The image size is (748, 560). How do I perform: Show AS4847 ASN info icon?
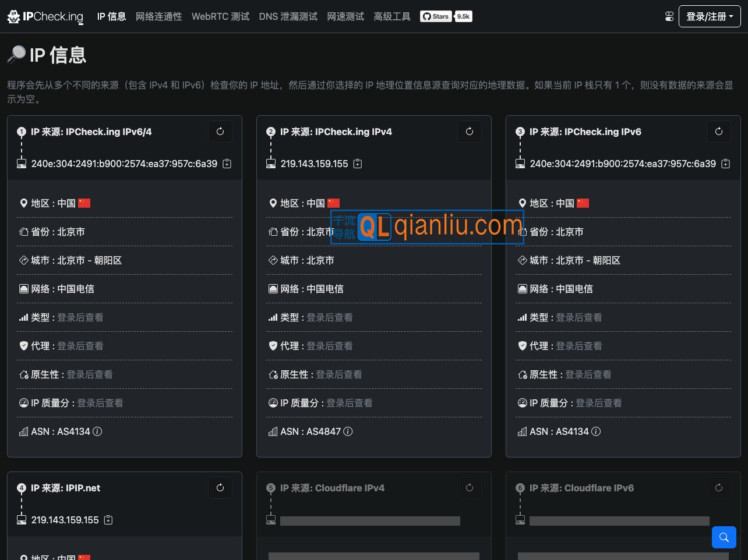point(348,431)
